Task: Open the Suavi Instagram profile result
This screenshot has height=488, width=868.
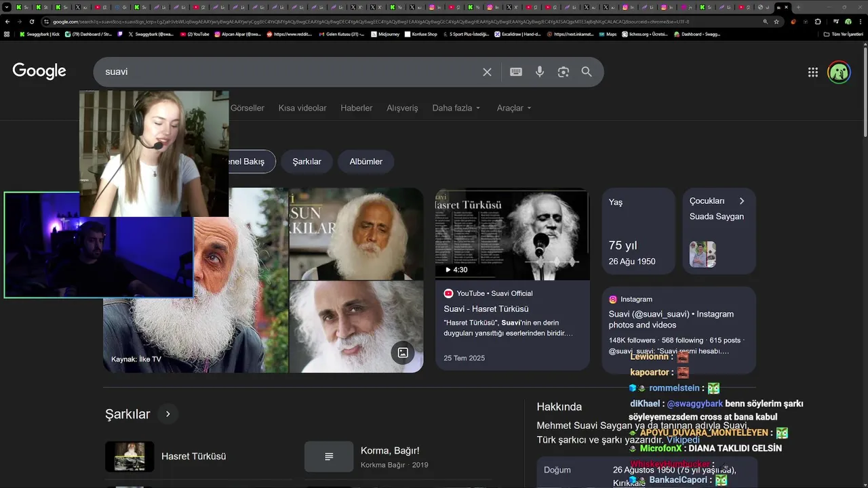Action: click(671, 319)
